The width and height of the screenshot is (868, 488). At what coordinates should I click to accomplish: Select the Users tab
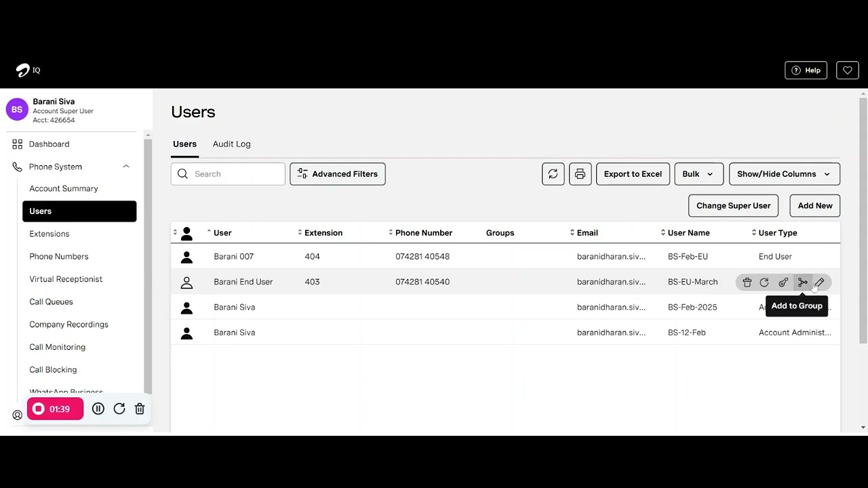coord(184,144)
